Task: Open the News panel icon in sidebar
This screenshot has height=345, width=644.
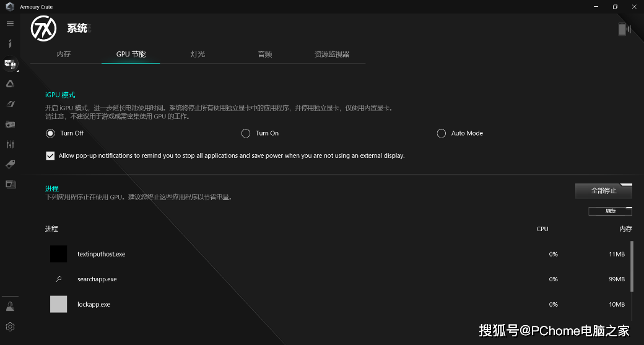Action: pos(10,185)
